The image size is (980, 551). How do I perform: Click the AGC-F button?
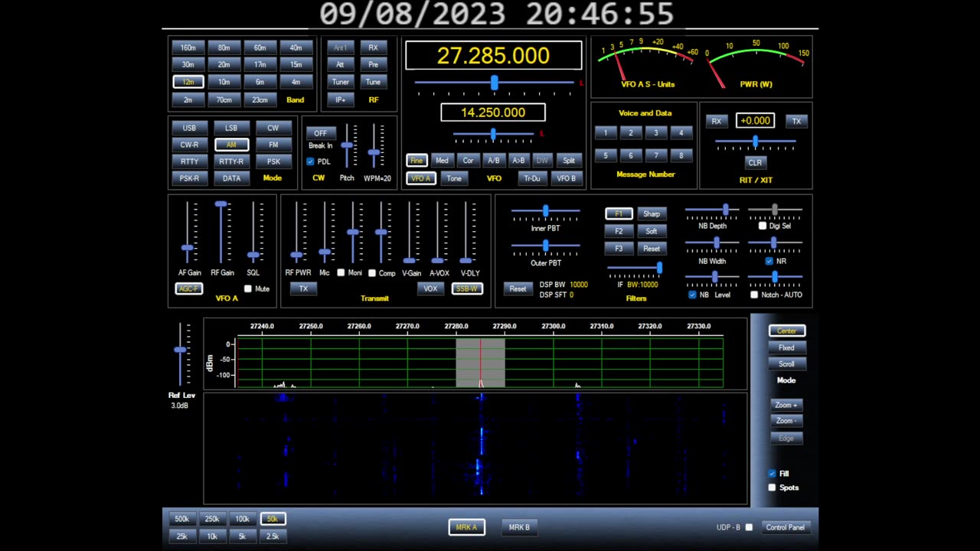pyautogui.click(x=188, y=289)
